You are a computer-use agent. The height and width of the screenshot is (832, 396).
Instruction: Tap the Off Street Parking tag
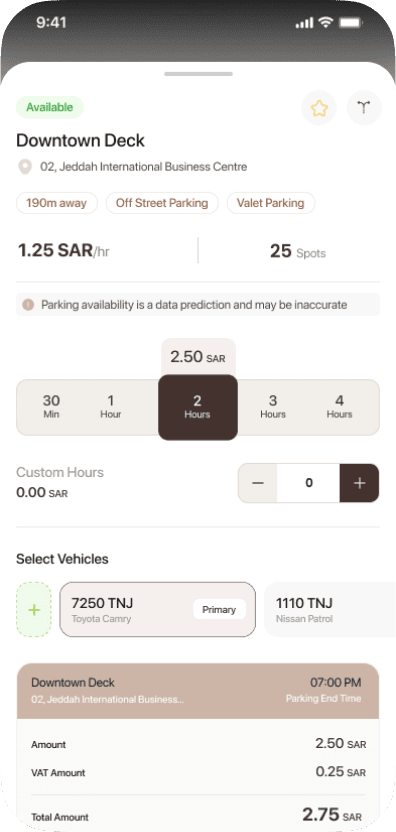pyautogui.click(x=162, y=203)
